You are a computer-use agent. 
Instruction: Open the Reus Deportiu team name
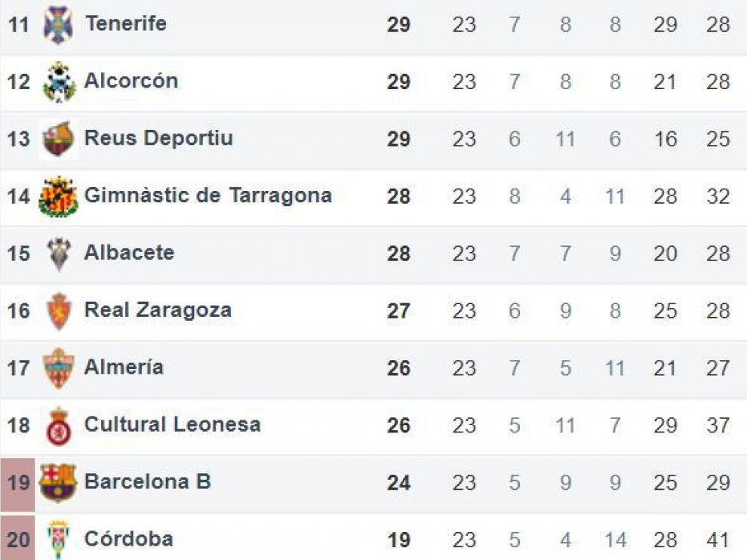[x=158, y=138]
